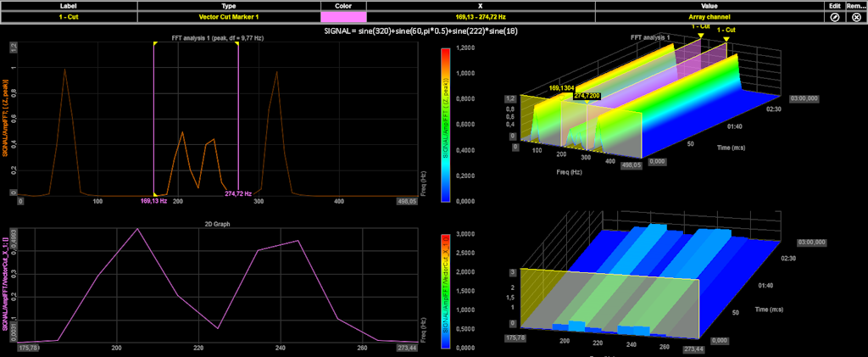Click the 'Label' column header
Image resolution: width=868 pixels, height=357 pixels.
69,6
